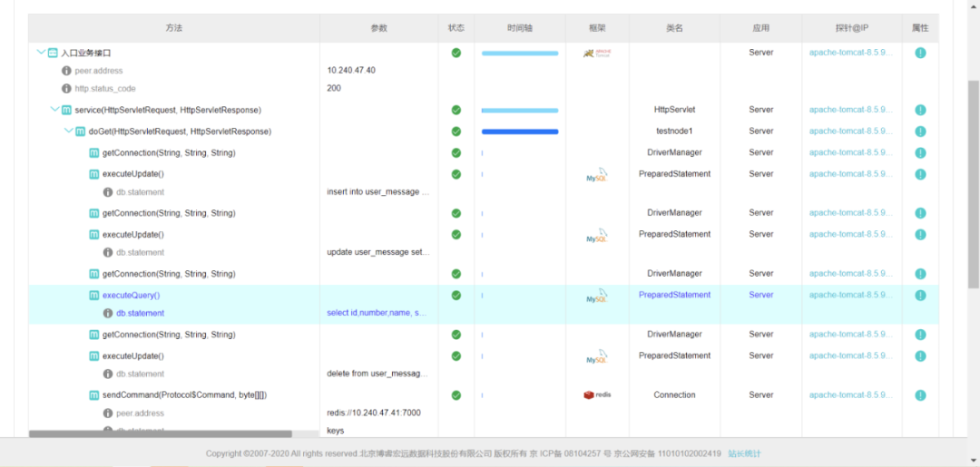Image resolution: width=980 pixels, height=467 pixels.
Task: Click the dark blue doGet timeline bar
Action: click(519, 131)
